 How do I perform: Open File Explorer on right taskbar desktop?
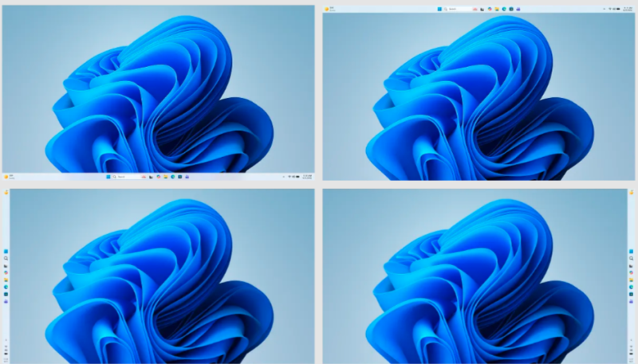(x=632, y=280)
